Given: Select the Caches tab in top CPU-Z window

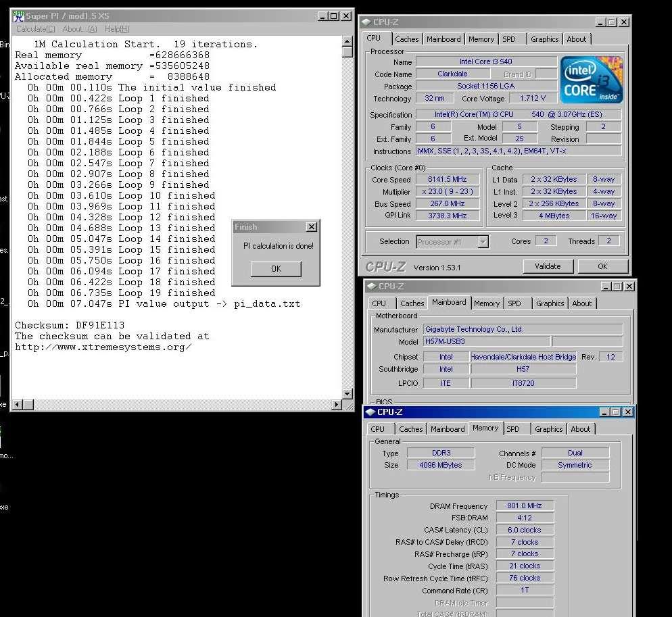Looking at the screenshot, I should (x=407, y=39).
